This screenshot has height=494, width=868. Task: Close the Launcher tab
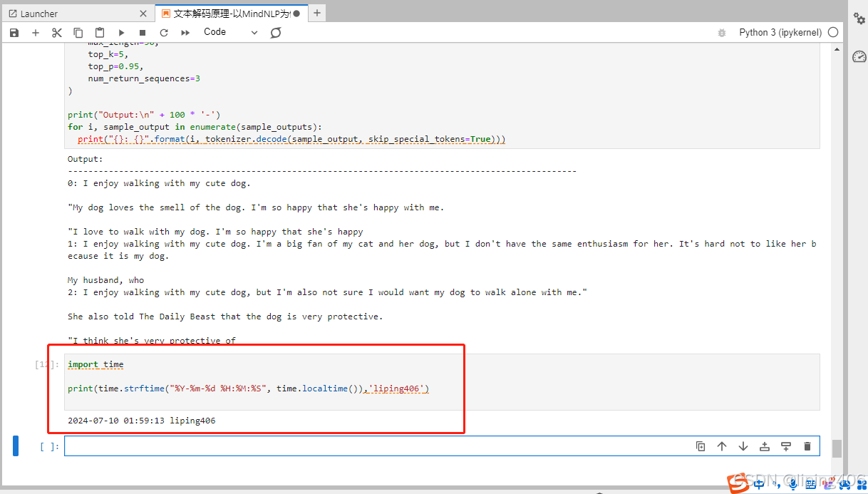click(143, 14)
